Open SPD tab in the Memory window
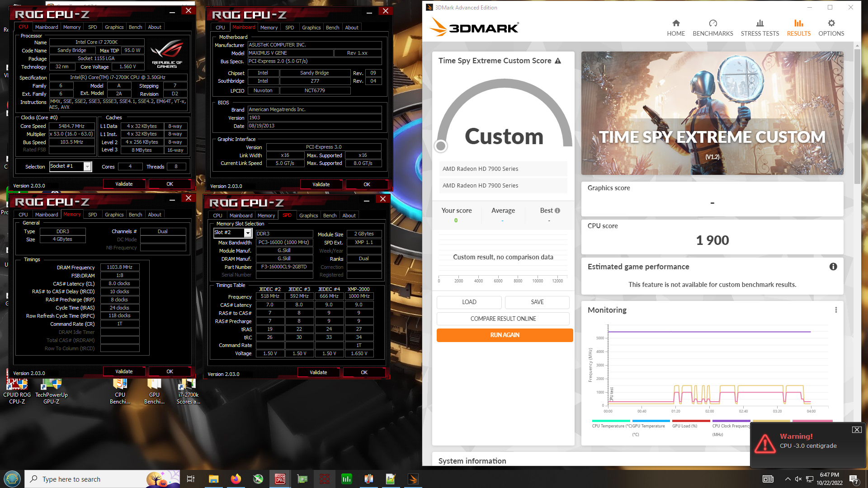 93,215
